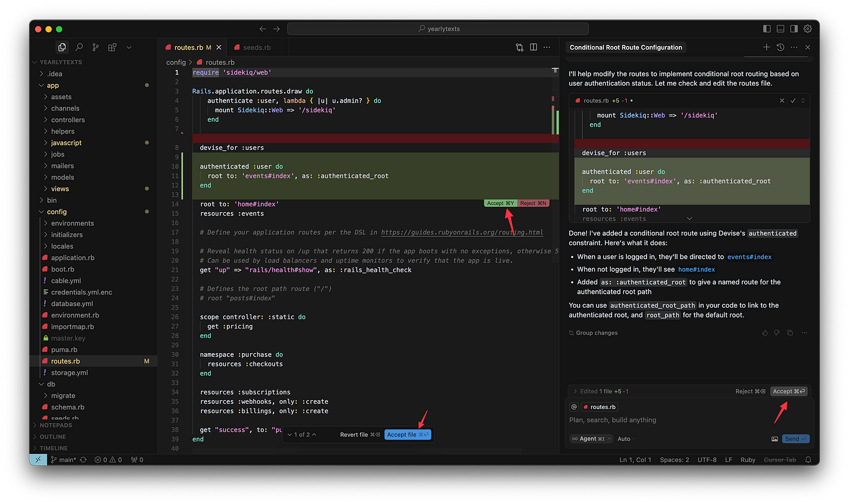Open the Agent mode dropdown
The image size is (849, 504).
(590, 438)
